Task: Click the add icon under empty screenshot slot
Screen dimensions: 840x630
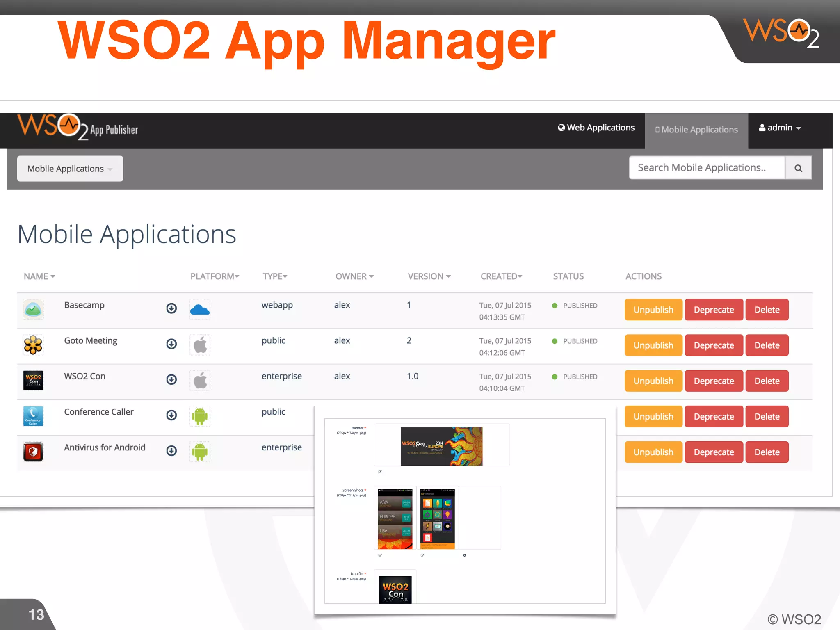Action: [x=464, y=555]
